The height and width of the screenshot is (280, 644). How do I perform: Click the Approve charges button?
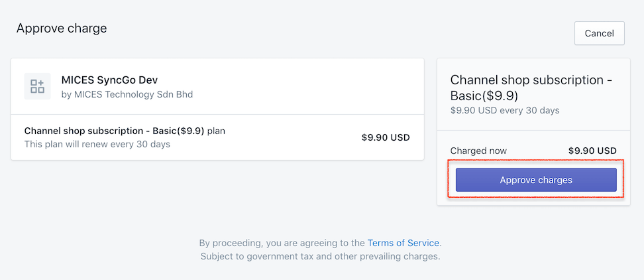(536, 180)
